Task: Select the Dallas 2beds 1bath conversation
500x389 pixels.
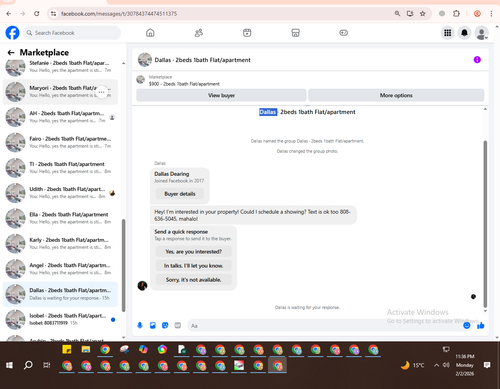Action: (60, 294)
